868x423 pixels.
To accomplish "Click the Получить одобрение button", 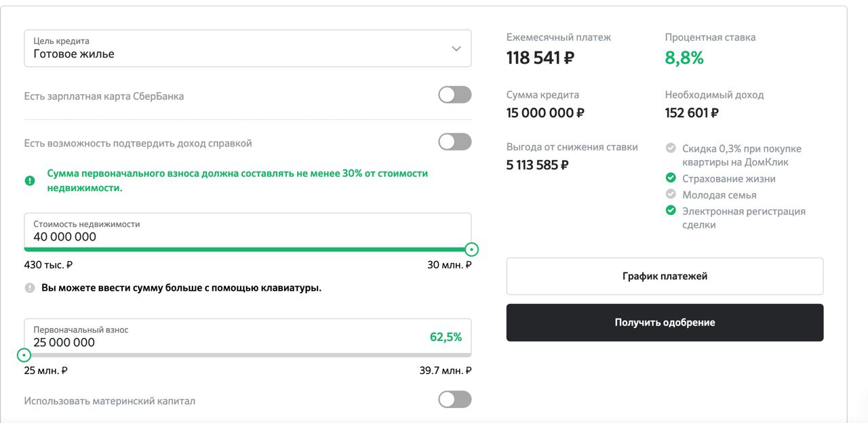I will [x=665, y=323].
